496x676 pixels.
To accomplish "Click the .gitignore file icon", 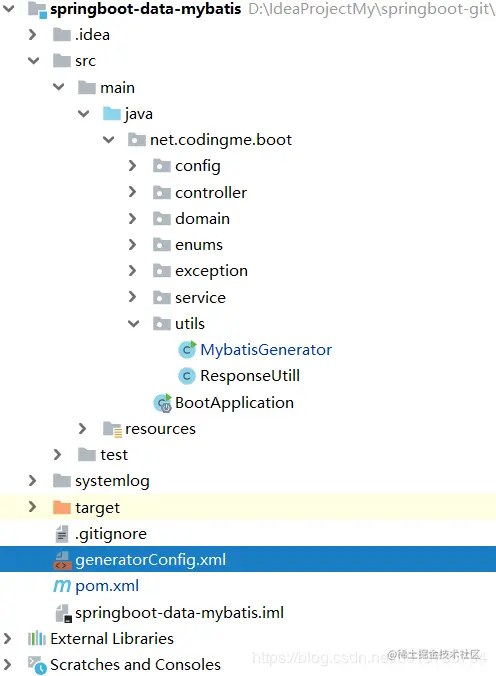I will [x=62, y=534].
